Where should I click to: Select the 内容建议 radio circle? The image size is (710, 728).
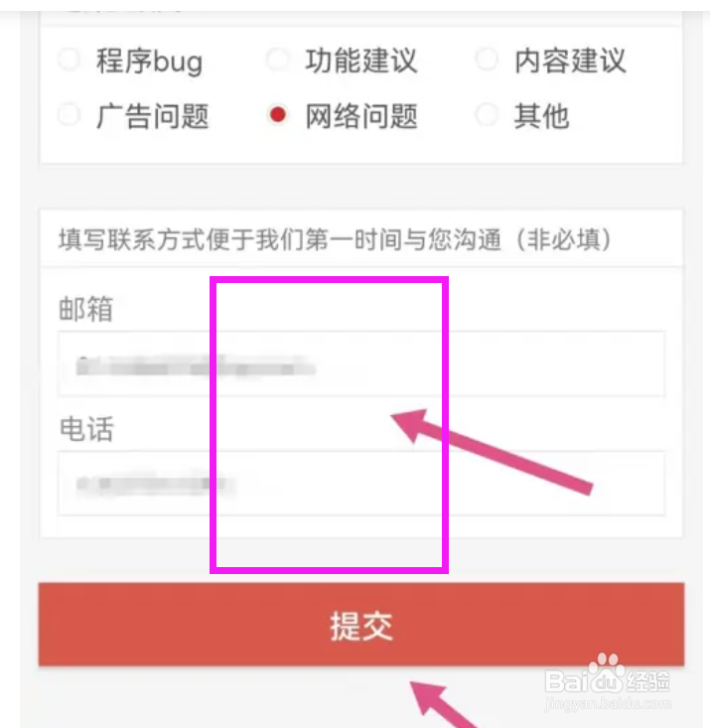(488, 60)
